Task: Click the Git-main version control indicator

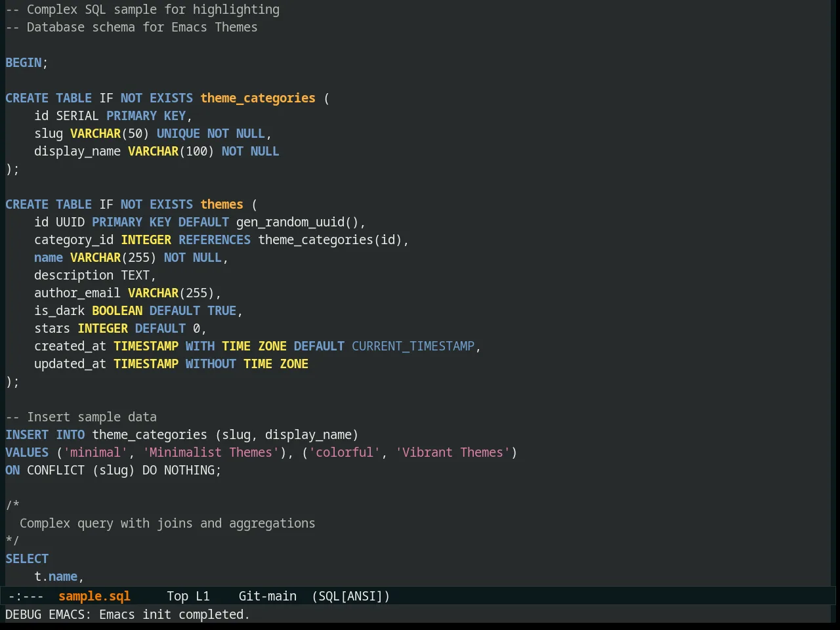Action: [x=268, y=596]
